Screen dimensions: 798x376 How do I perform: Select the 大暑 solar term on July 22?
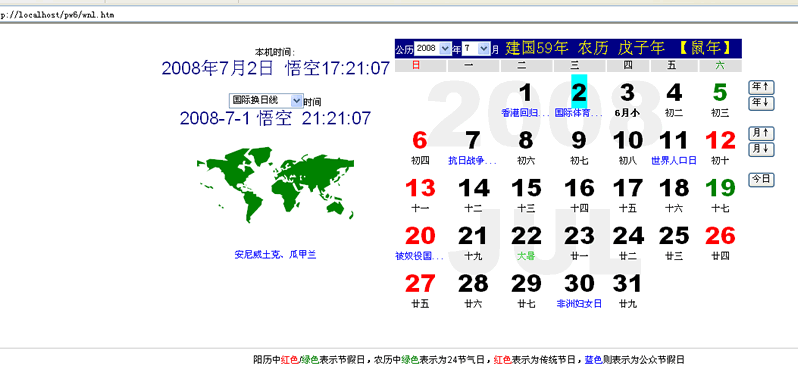tap(526, 256)
